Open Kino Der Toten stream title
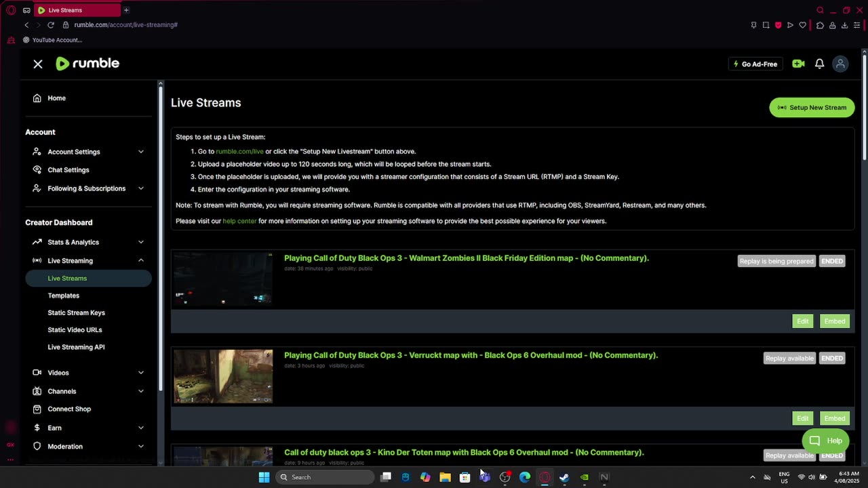This screenshot has height=488, width=868. (464, 453)
